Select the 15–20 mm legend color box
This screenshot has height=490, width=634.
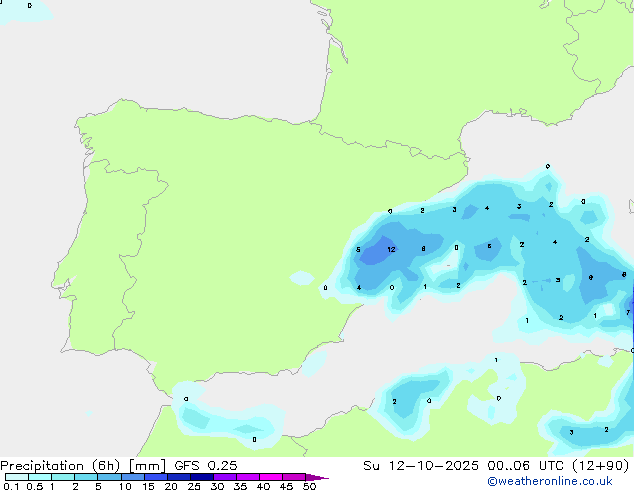pyautogui.click(x=155, y=477)
